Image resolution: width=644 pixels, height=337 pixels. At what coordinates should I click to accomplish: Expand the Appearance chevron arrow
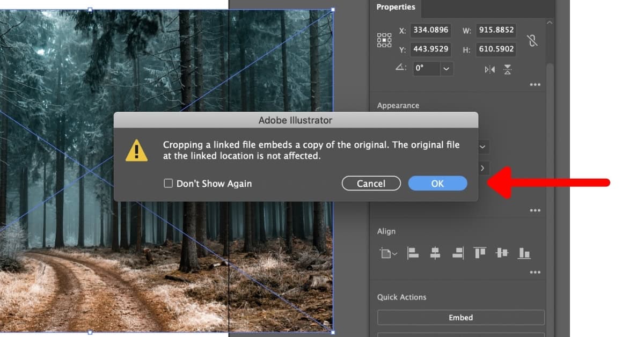(482, 168)
